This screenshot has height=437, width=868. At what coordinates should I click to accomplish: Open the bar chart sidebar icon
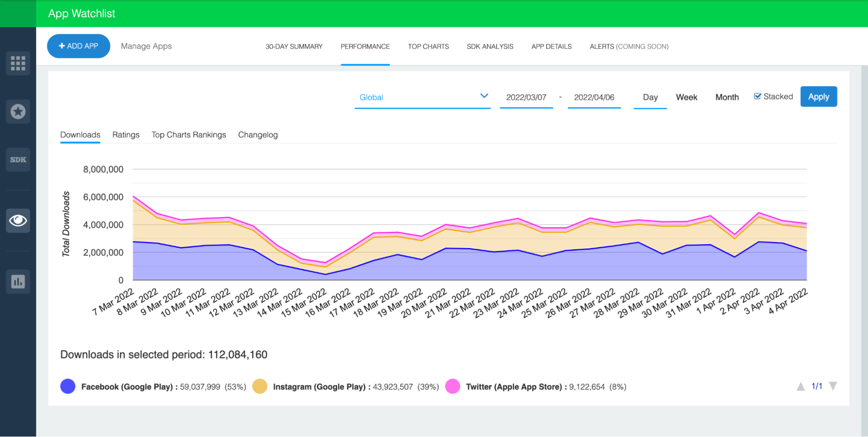click(18, 281)
